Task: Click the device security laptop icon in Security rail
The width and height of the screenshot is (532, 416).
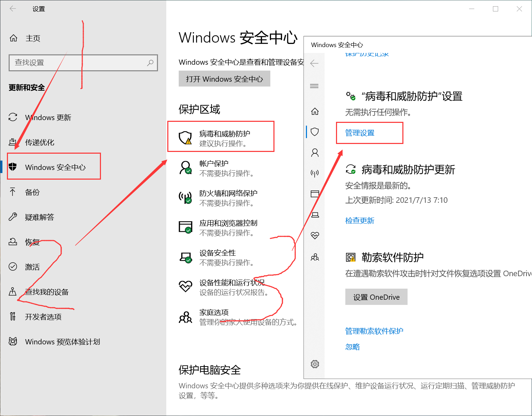Action: point(315,215)
